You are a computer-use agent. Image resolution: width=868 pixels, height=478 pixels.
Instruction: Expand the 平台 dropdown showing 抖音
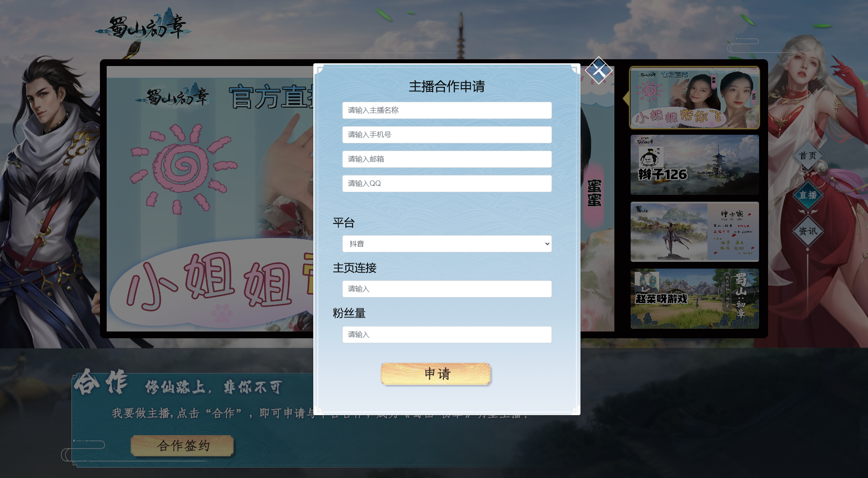coord(447,244)
